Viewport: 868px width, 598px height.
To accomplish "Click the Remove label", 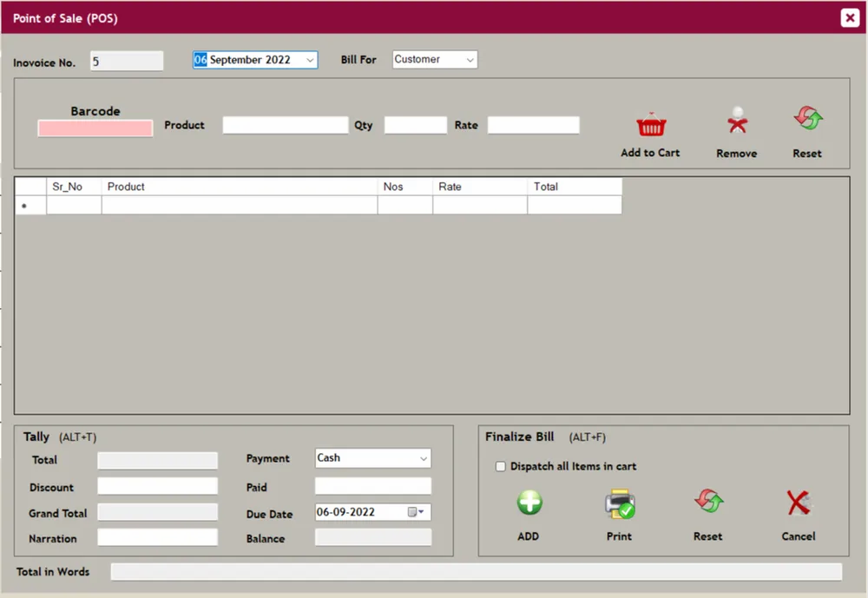I will [737, 154].
